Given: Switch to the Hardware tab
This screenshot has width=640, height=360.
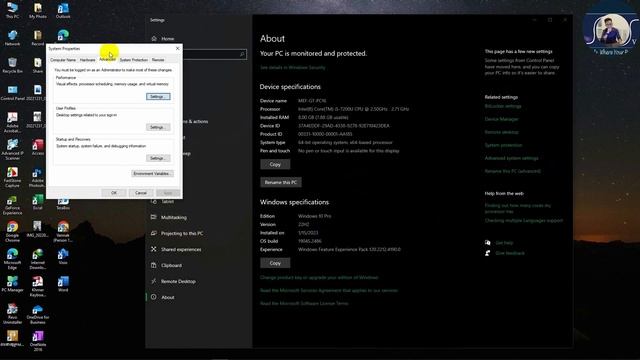Looking at the screenshot, I should click(87, 60).
